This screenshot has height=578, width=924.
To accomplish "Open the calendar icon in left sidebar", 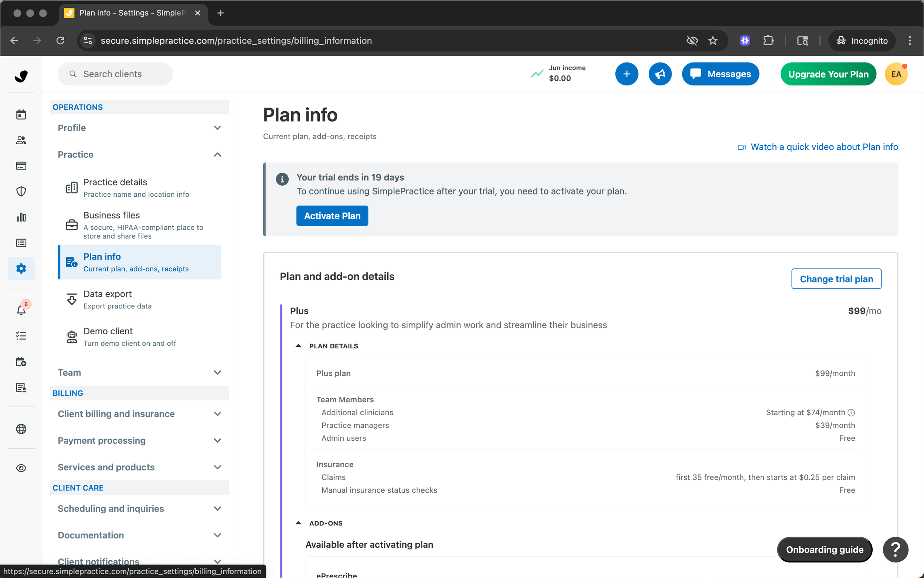I will (21, 114).
